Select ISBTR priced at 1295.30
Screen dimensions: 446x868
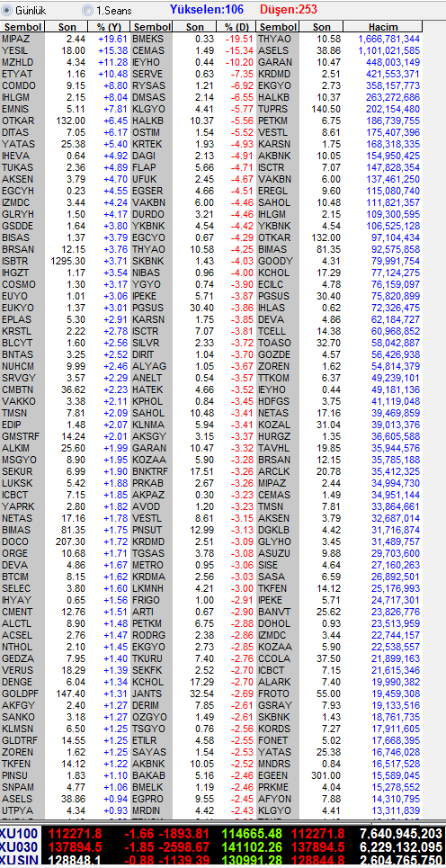65,261
